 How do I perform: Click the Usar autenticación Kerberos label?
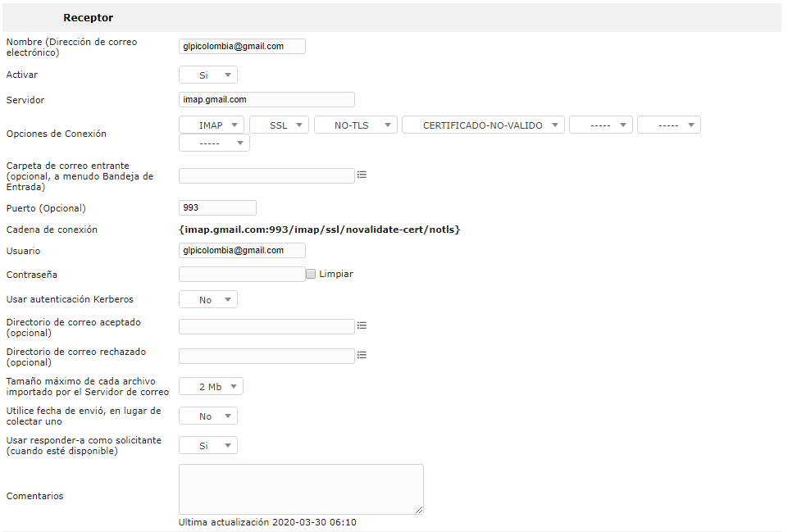coord(70,299)
